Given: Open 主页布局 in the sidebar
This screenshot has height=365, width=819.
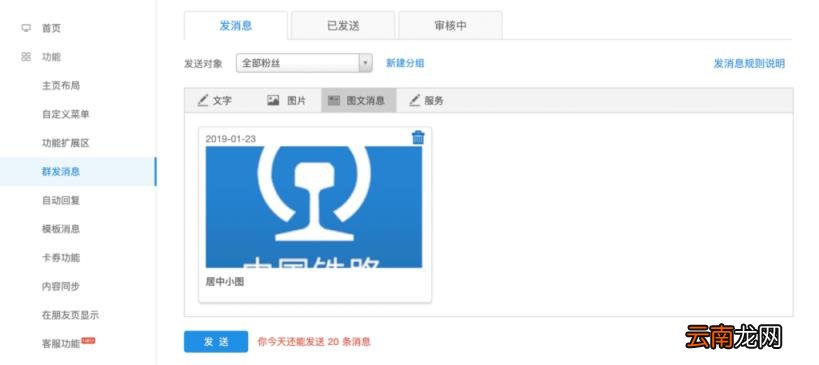Looking at the screenshot, I should 61,86.
